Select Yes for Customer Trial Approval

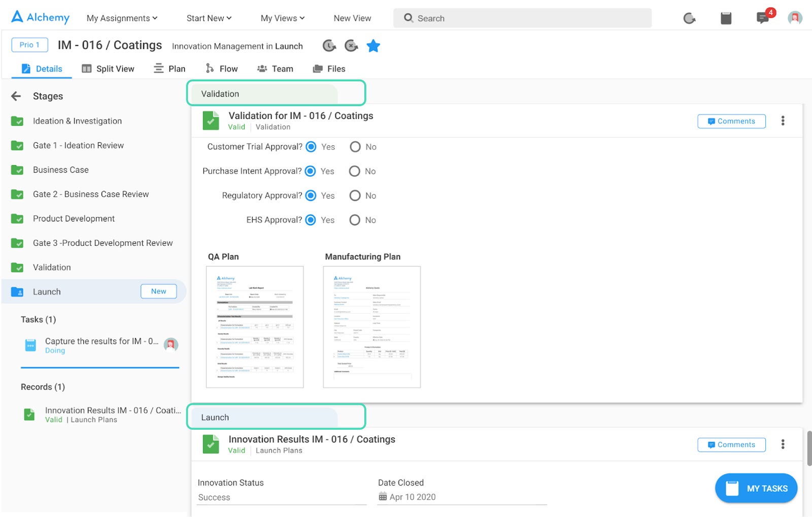tap(312, 147)
